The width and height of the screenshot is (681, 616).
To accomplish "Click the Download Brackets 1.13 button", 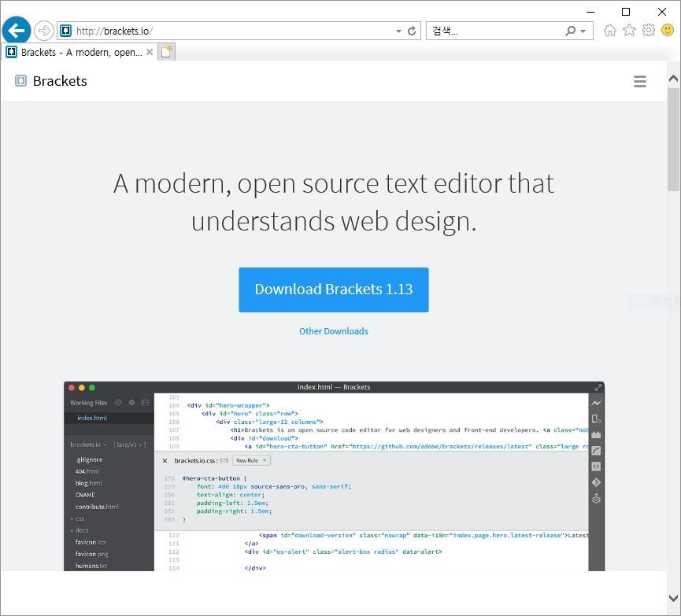I will 334,290.
